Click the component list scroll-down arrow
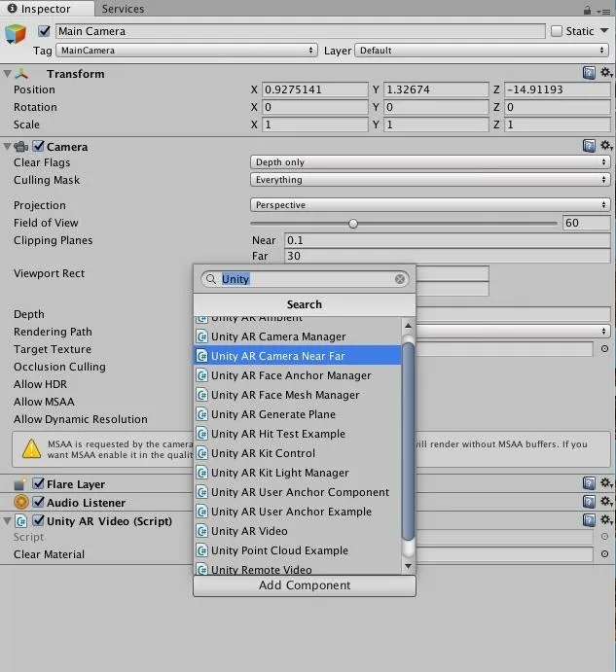The width and height of the screenshot is (616, 672). tap(409, 566)
